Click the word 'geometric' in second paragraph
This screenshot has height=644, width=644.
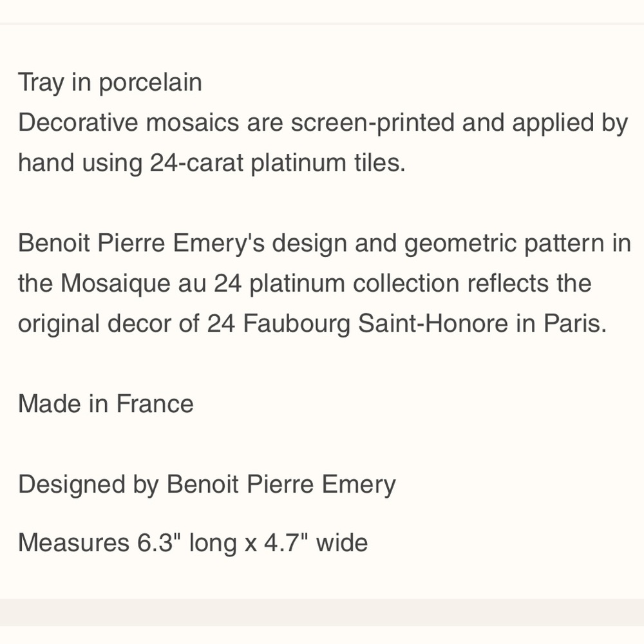[460, 243]
